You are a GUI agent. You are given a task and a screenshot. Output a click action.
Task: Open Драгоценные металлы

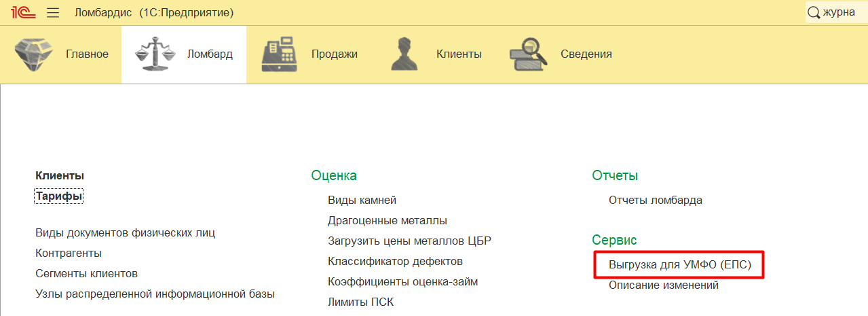388,221
